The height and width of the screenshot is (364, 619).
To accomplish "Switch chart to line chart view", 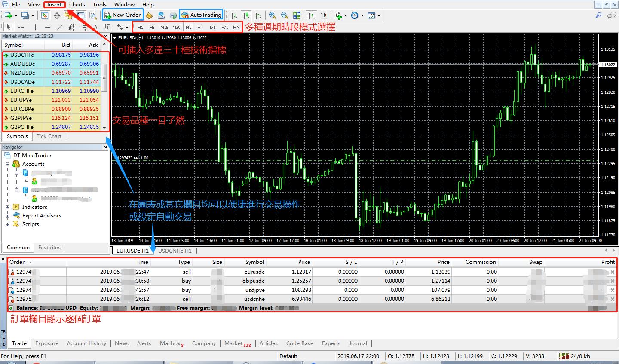I will (258, 15).
